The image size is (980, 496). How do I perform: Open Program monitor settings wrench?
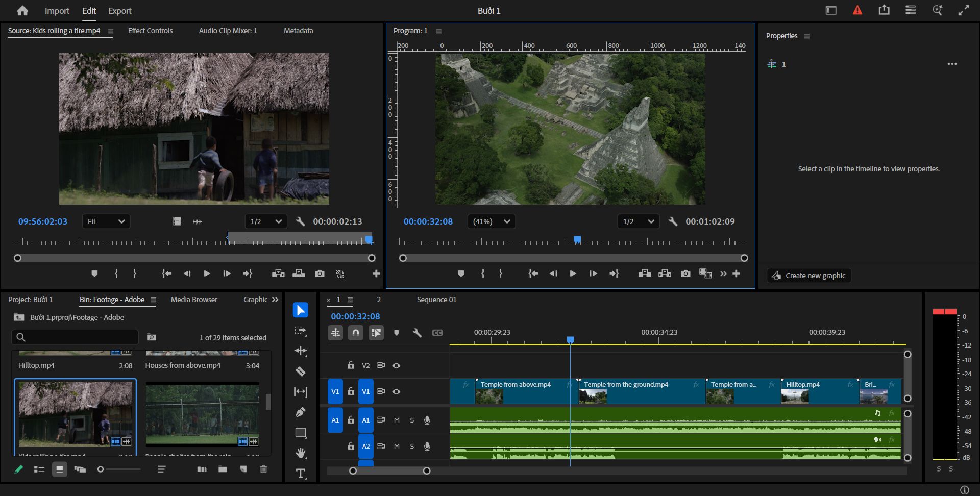673,221
